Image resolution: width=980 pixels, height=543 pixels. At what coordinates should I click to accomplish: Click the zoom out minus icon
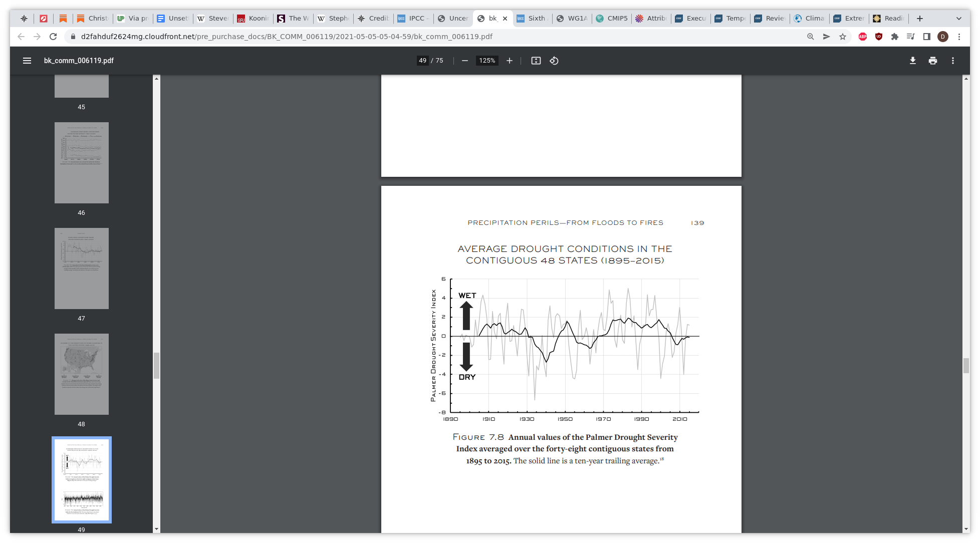point(465,61)
